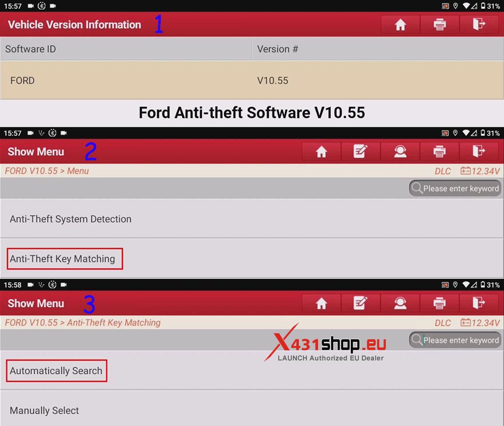Tap Vehicle Version Information title

click(x=74, y=24)
